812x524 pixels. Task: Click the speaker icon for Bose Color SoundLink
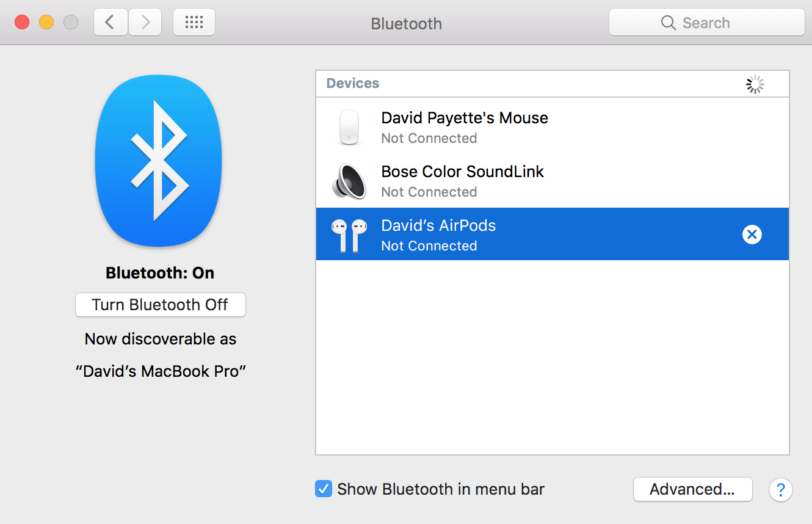(349, 181)
